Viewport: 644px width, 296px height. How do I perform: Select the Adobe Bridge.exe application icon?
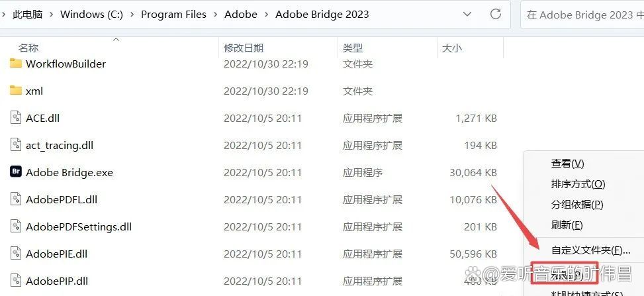point(16,172)
